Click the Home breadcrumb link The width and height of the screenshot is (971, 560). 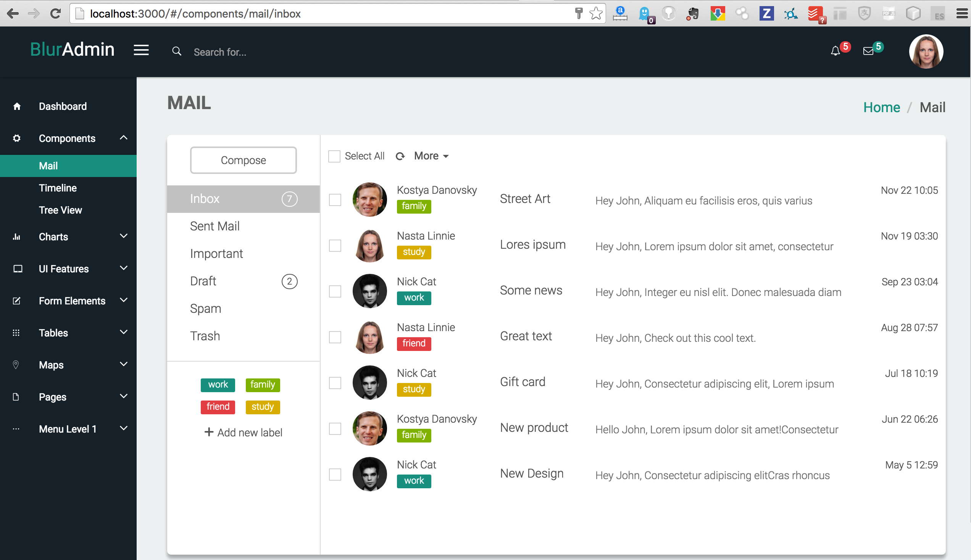[881, 107]
